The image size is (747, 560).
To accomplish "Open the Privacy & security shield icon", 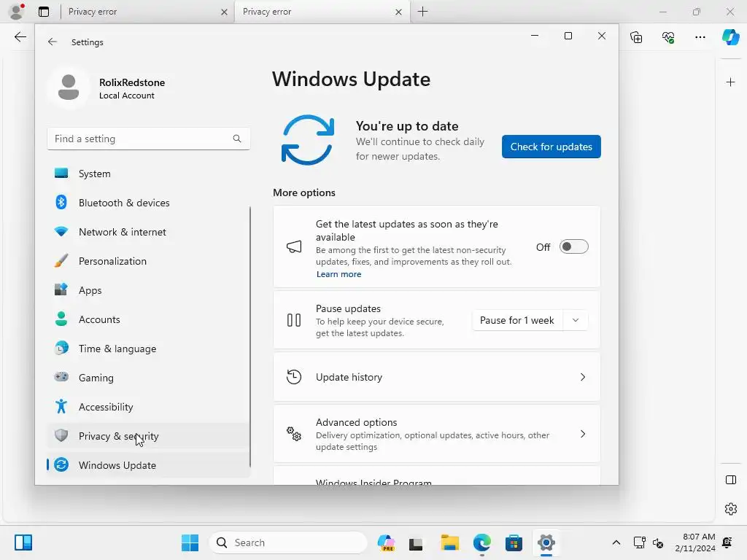I will pos(61,436).
